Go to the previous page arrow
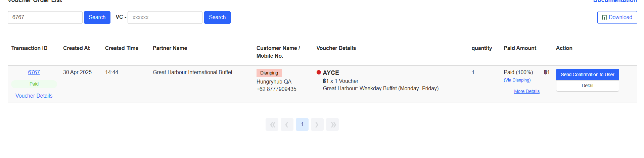The width and height of the screenshot is (644, 158). [287, 124]
